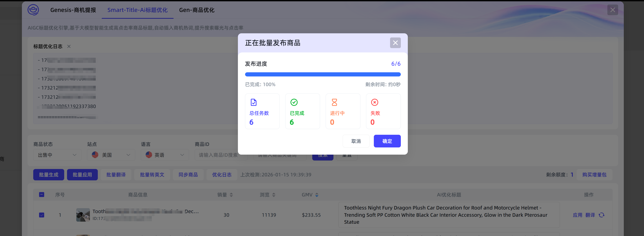Sort by GMV column arrows
The height and width of the screenshot is (236, 644).
(317, 195)
